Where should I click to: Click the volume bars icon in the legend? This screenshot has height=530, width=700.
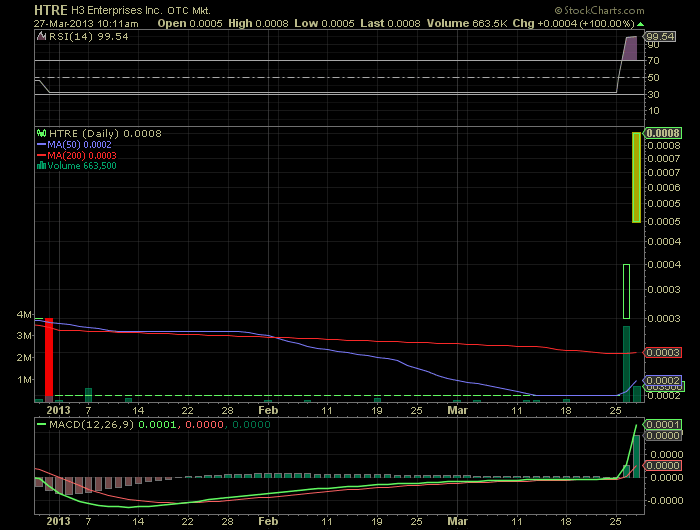[x=42, y=166]
